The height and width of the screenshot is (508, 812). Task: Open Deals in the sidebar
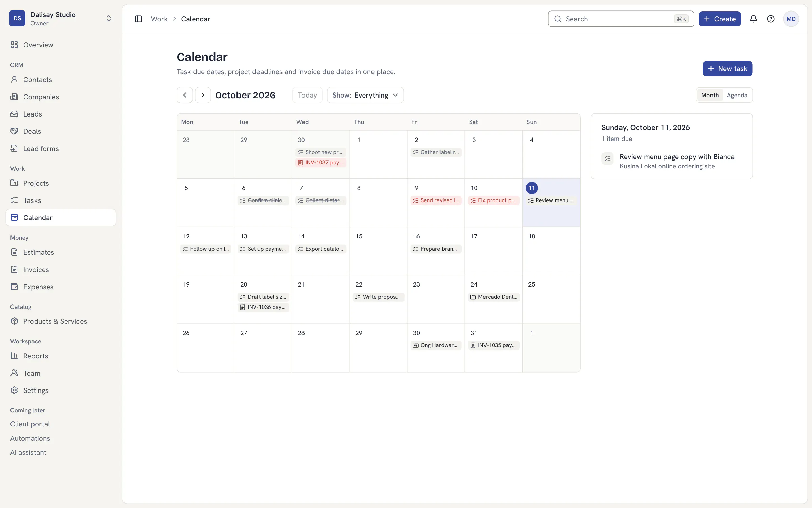click(61, 131)
